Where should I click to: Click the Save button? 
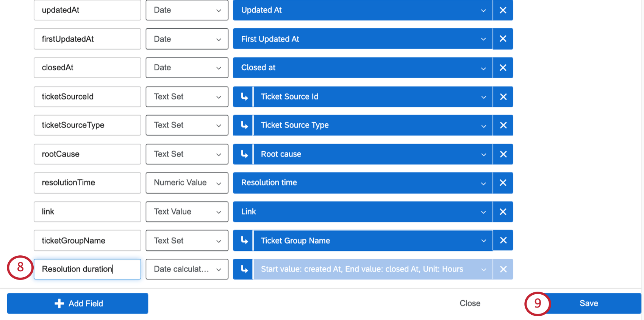[x=589, y=303]
